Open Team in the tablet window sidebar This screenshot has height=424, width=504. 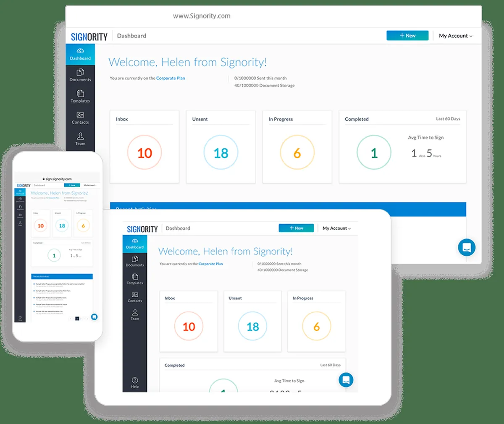pos(135,315)
